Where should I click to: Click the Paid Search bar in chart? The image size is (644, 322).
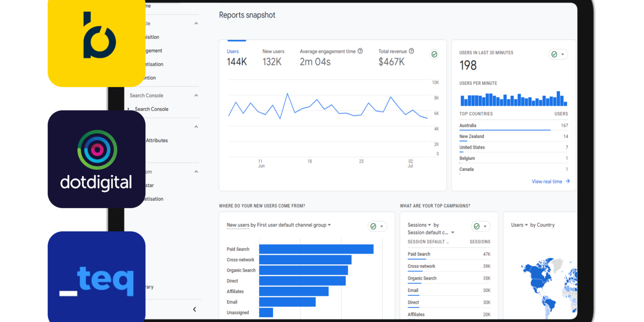click(316, 249)
